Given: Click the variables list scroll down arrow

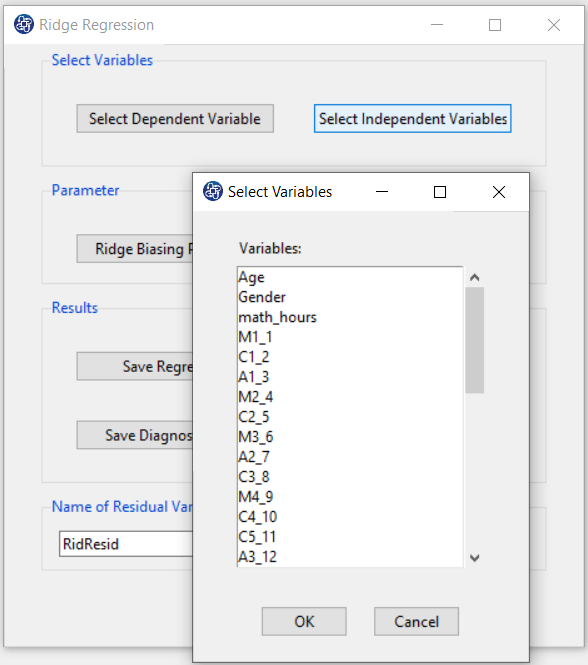Looking at the screenshot, I should click(x=475, y=558).
